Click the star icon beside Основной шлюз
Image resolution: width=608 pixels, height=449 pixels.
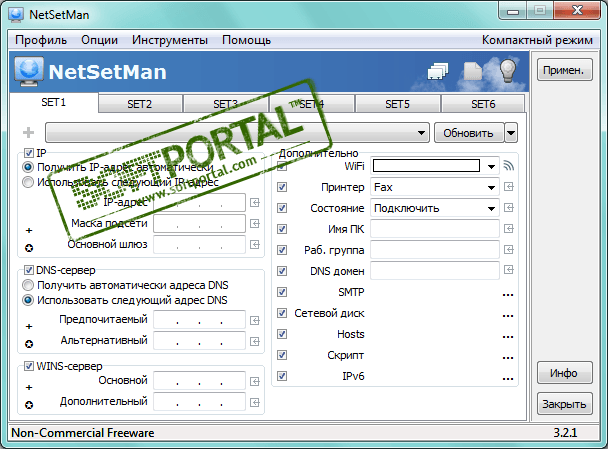pos(29,248)
